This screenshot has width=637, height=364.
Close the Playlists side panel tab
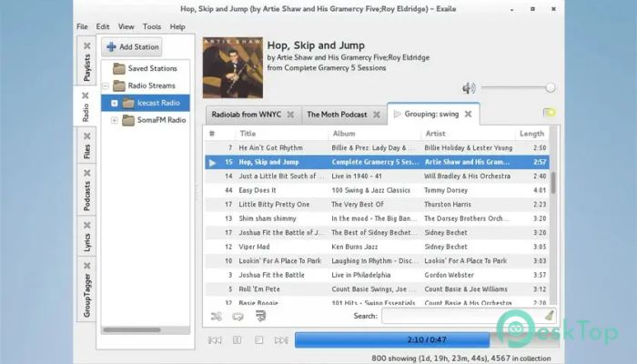click(87, 45)
